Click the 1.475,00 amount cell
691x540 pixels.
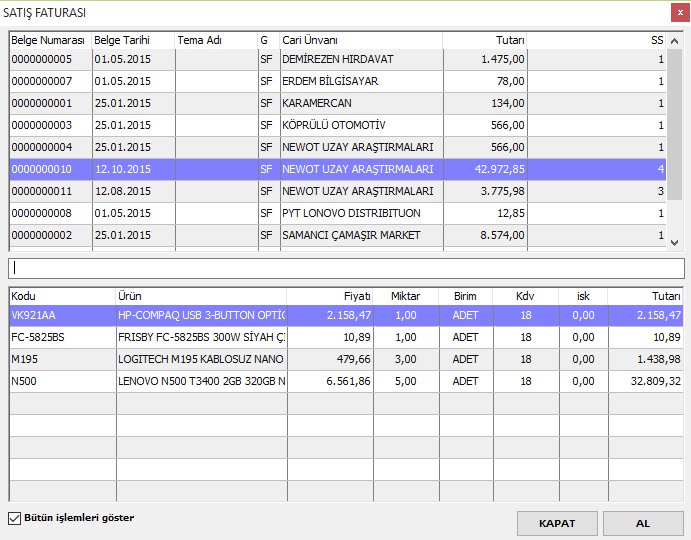coord(485,60)
